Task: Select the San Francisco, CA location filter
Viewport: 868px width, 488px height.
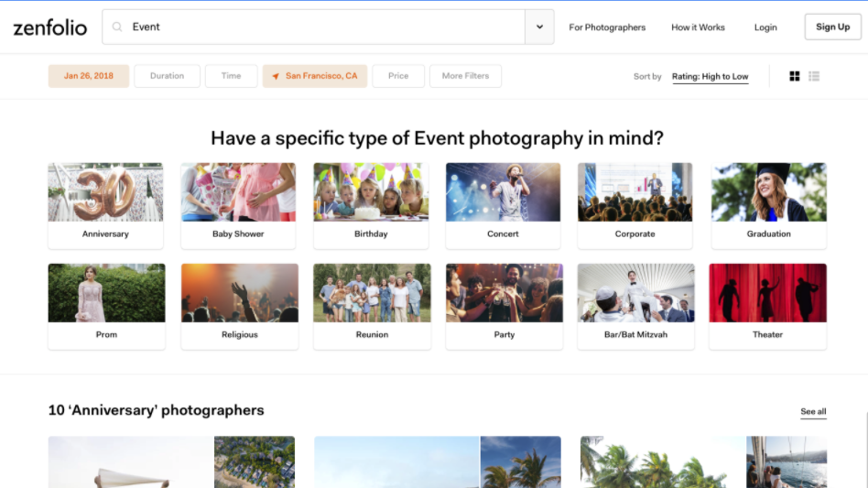Action: coord(315,76)
